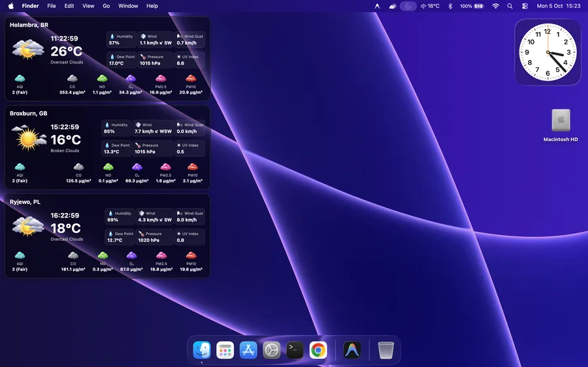Screen dimensions: 588x367
Task: Click the analog clock widget
Action: (x=547, y=52)
